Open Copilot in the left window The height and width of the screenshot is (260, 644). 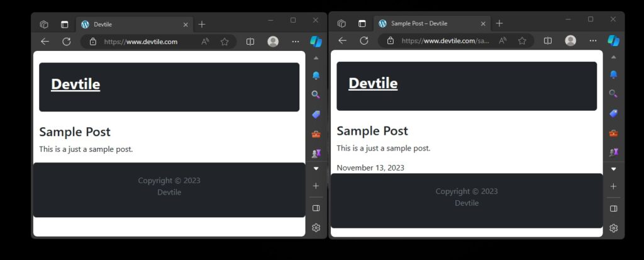click(x=316, y=42)
